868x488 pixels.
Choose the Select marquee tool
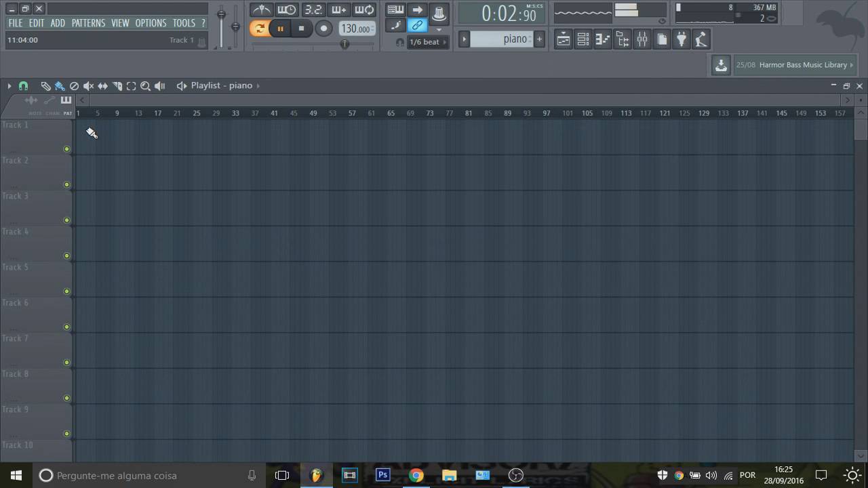coord(131,86)
